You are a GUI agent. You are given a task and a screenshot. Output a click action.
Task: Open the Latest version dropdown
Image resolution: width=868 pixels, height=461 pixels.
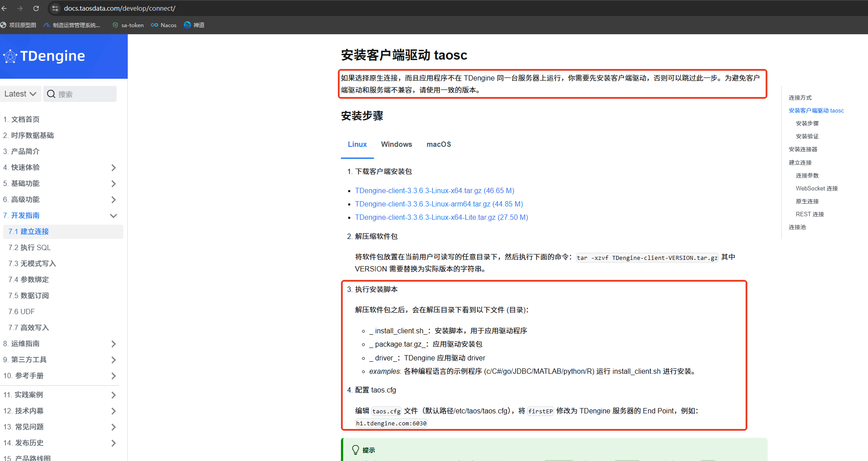(x=20, y=94)
